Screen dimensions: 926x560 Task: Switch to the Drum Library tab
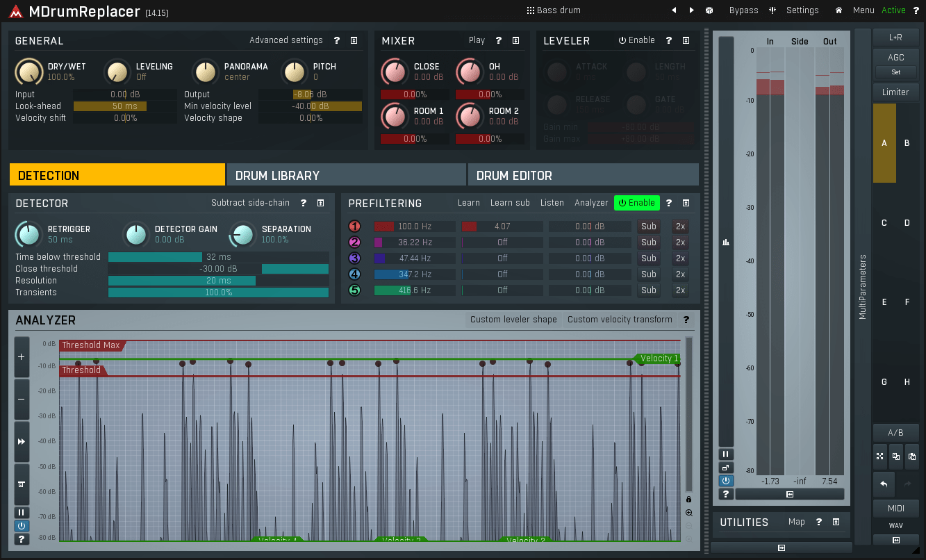click(x=347, y=175)
